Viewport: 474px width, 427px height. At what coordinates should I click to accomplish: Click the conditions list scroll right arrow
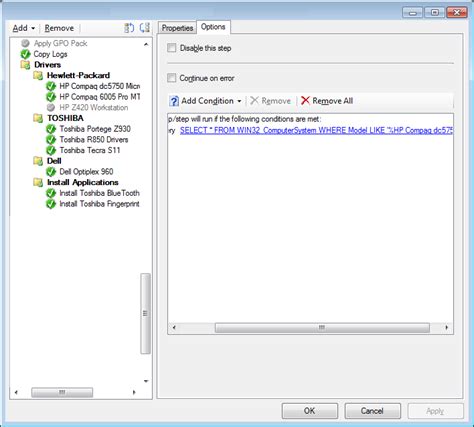pyautogui.click(x=446, y=327)
